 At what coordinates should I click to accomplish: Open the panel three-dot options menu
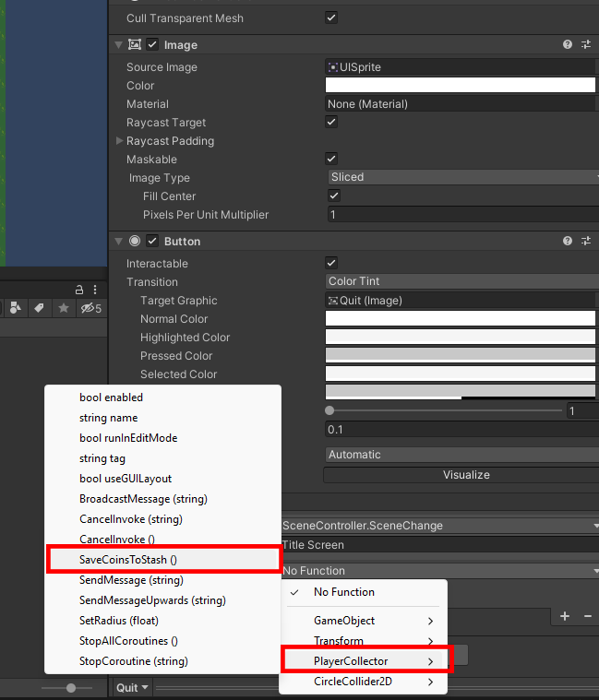click(x=95, y=290)
